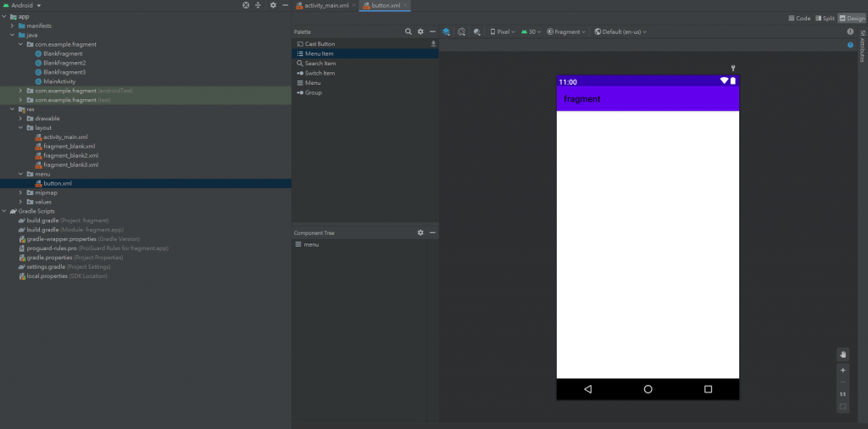Zoom in with the plus button
Viewport: 868px width, 429px height.
point(843,370)
